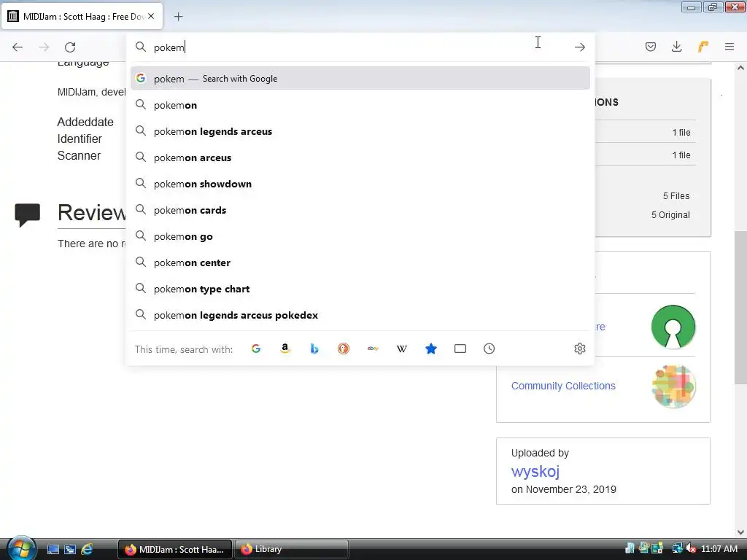747x560 pixels.
Task: Pick the 'pokemon arceus' suggestion
Action: tap(360, 157)
